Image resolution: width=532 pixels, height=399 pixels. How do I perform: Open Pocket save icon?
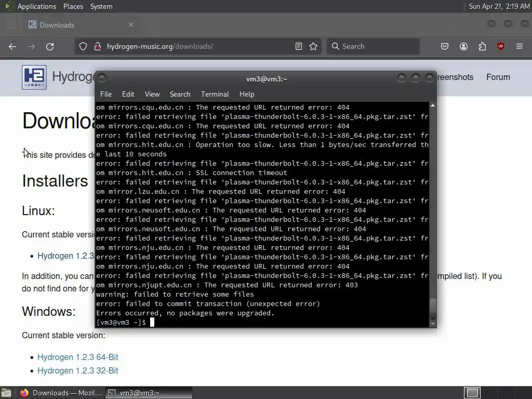pyautogui.click(x=445, y=46)
